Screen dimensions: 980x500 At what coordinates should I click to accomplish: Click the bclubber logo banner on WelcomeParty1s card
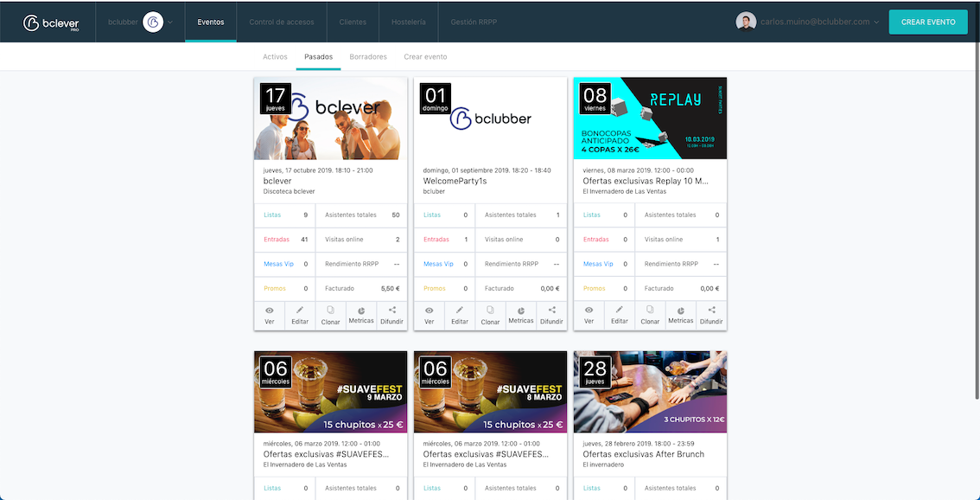[x=491, y=119]
